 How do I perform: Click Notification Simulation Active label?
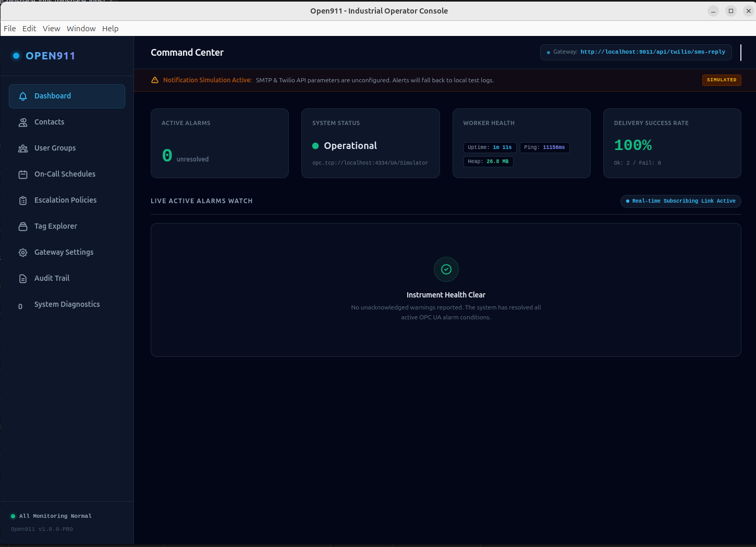click(x=208, y=80)
